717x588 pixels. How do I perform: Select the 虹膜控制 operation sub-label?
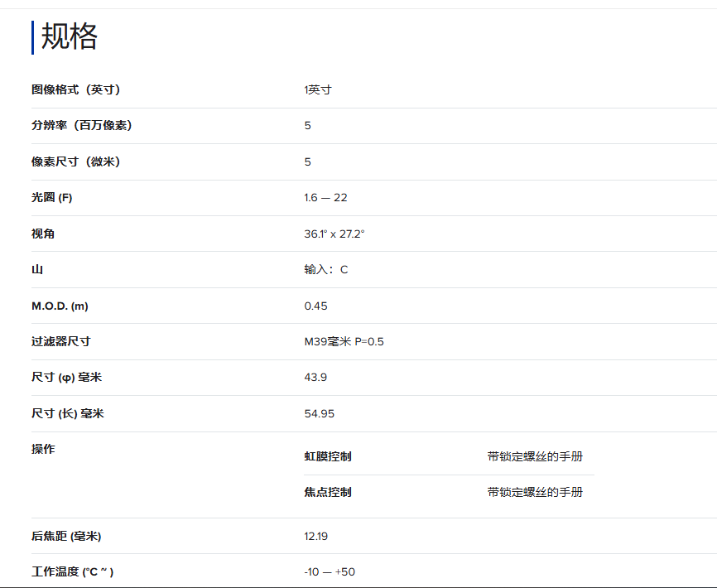[328, 456]
